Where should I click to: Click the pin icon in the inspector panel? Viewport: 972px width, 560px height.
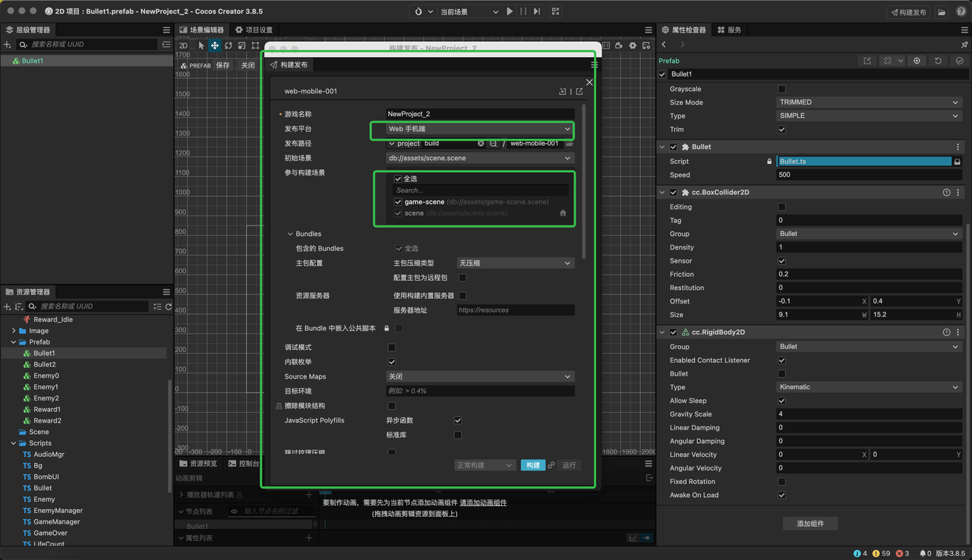coord(964,45)
